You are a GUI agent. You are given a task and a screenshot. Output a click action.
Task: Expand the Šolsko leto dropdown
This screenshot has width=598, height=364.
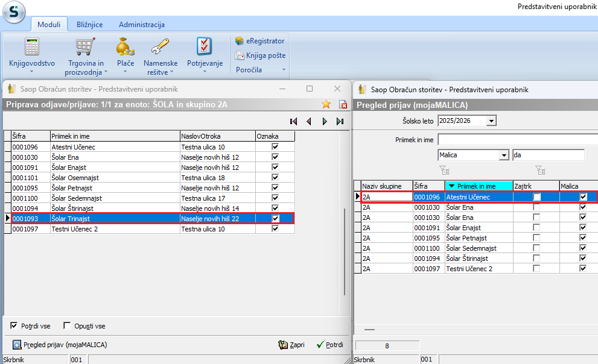click(x=491, y=121)
